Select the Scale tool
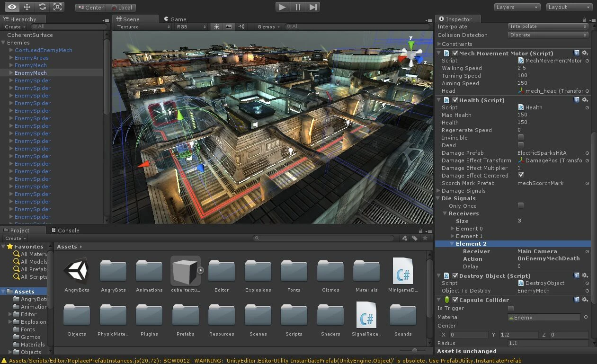Image resolution: width=597 pixels, height=364 pixels. click(x=58, y=7)
